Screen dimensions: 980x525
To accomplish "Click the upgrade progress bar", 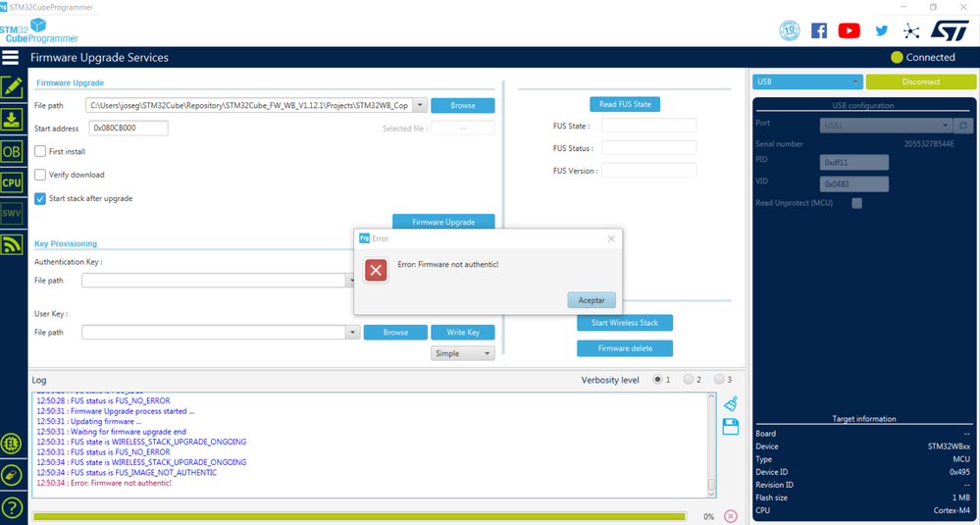I will coord(359,516).
